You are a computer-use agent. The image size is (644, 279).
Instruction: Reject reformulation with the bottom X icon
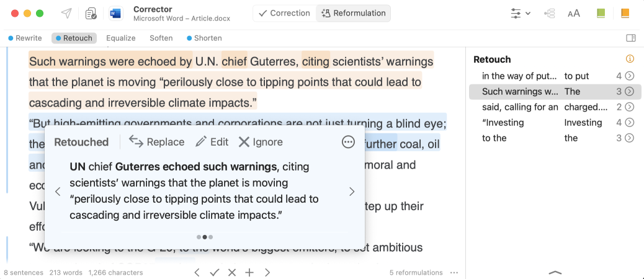(232, 272)
